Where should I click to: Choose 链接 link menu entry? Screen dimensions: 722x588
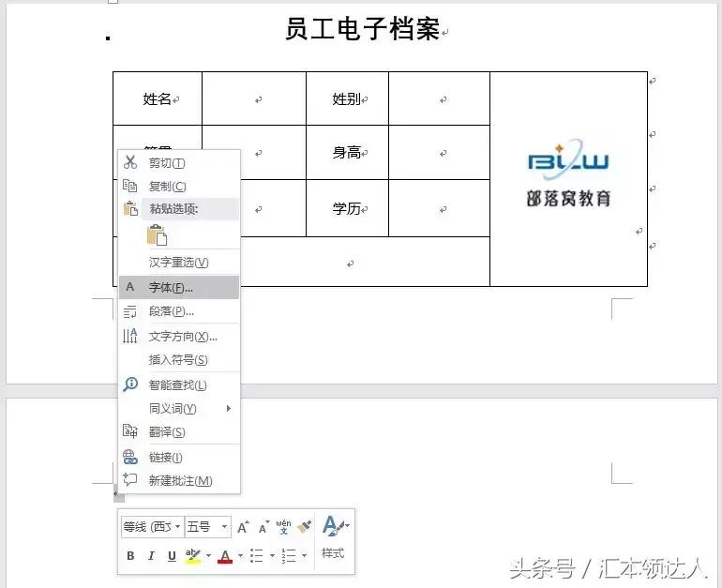pyautogui.click(x=179, y=458)
